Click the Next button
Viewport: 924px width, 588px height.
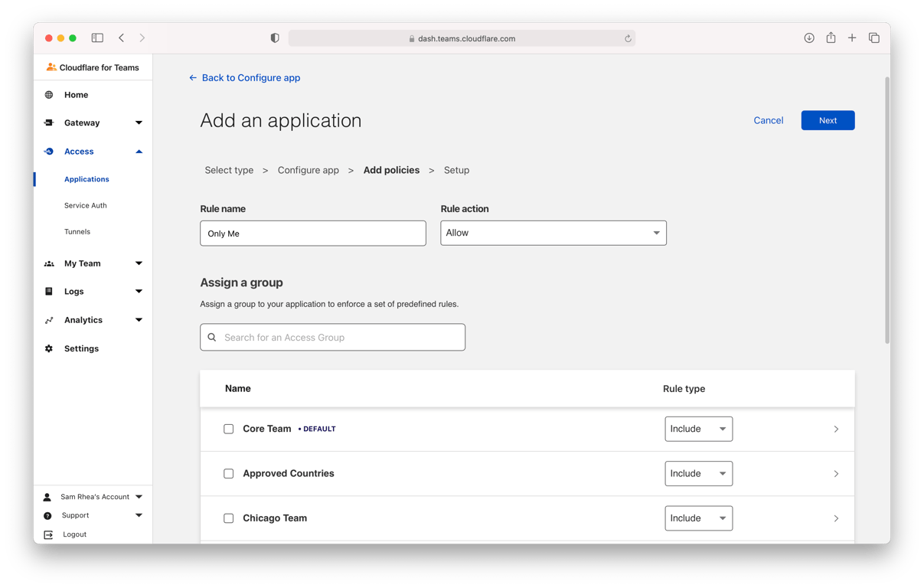[828, 120]
